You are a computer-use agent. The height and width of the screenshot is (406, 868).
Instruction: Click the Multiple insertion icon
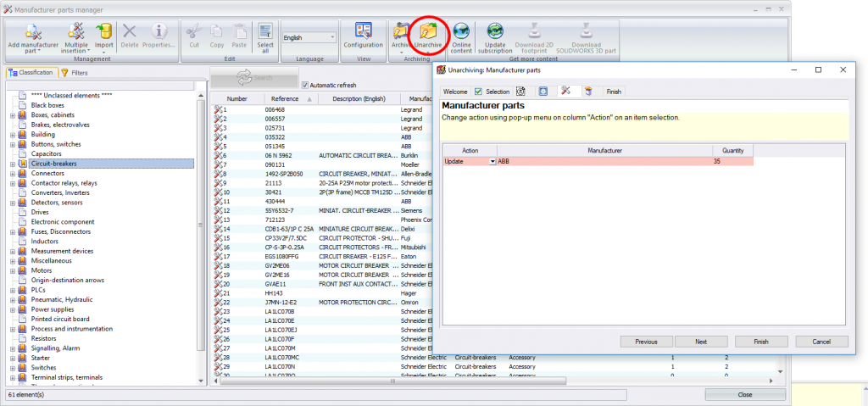(76, 32)
